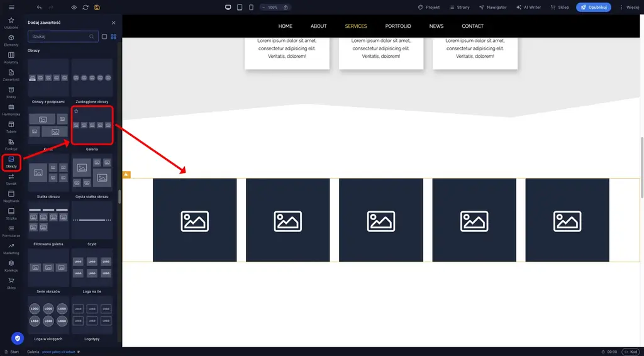Viewport: 644px width, 356px height.
Task: Add the Logotypy preset
Action: pos(92,315)
